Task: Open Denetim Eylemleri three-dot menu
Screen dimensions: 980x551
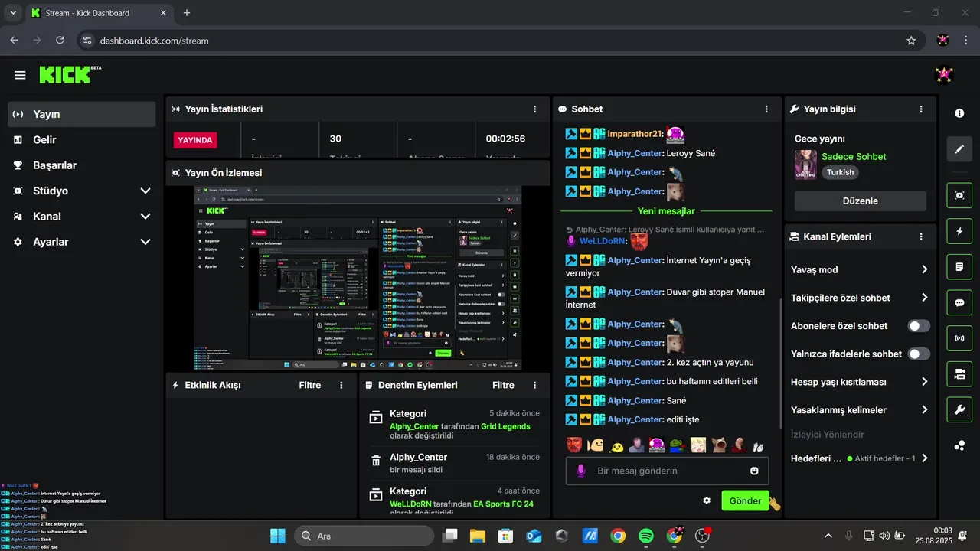Action: point(535,385)
